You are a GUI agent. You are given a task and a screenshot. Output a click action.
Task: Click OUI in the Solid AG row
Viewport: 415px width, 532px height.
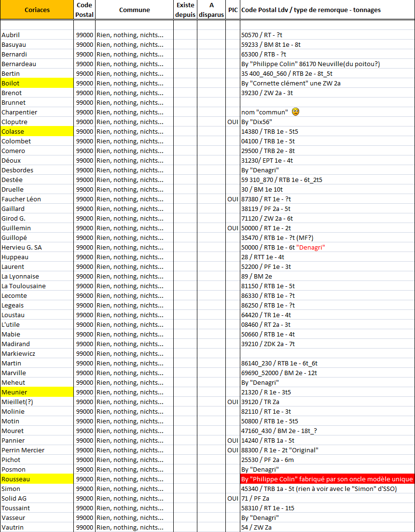click(233, 498)
